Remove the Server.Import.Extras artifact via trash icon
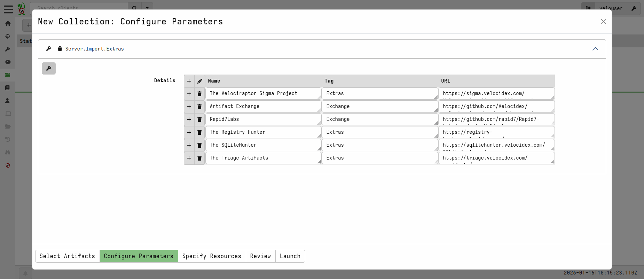Image resolution: width=644 pixels, height=279 pixels. (x=60, y=49)
